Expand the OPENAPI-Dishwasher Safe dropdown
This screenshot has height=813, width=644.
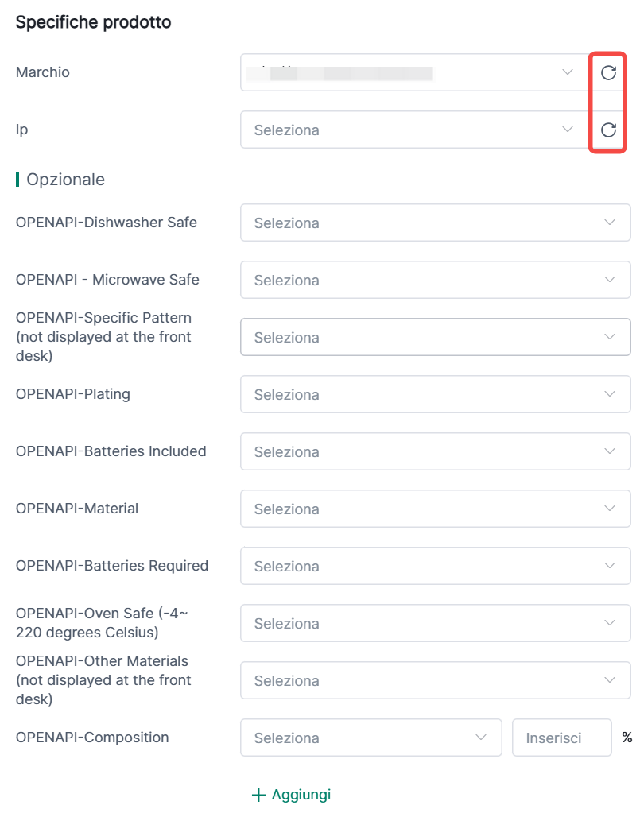(x=435, y=223)
